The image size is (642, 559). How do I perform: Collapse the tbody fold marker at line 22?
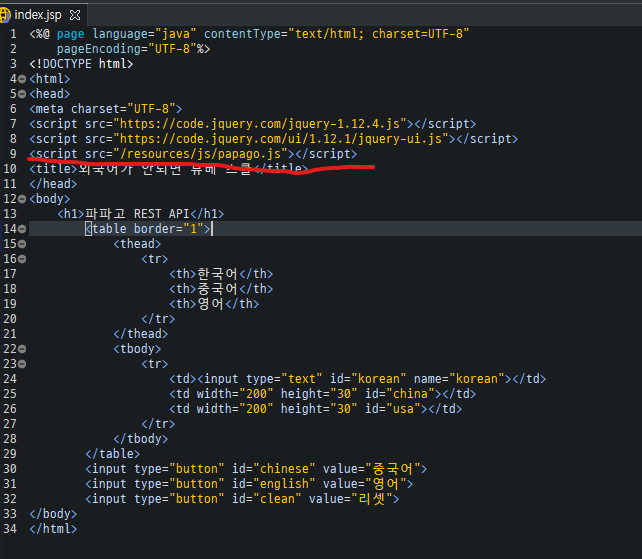click(22, 349)
